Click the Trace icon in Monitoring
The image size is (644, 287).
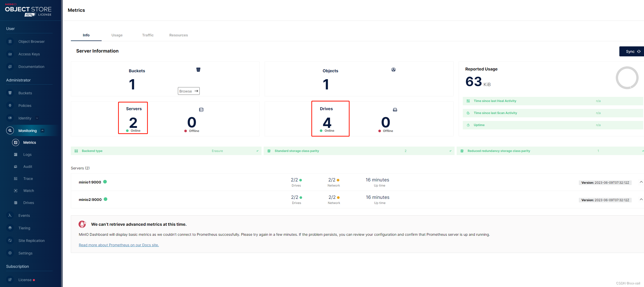click(x=16, y=179)
